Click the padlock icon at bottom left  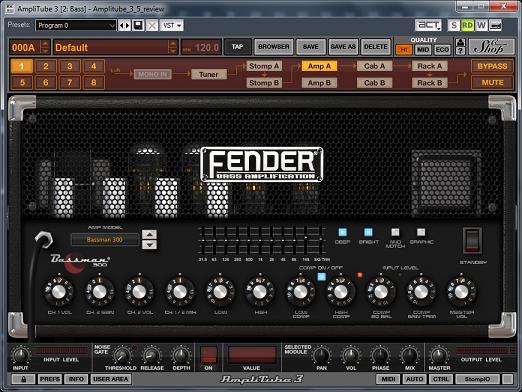[23, 379]
